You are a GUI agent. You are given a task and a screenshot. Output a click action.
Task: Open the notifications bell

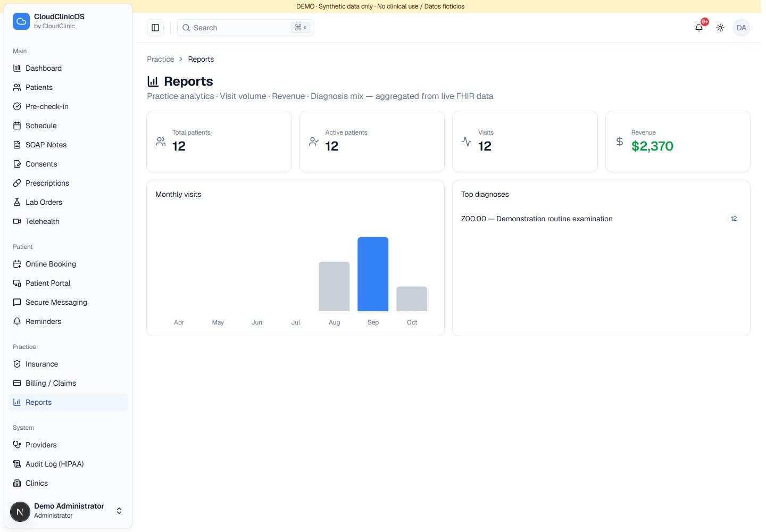[699, 28]
